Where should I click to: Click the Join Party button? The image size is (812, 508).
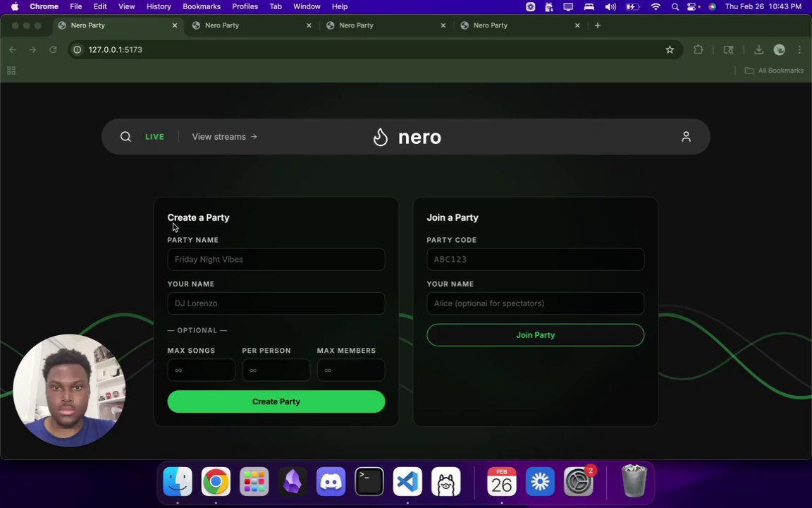coord(536,335)
